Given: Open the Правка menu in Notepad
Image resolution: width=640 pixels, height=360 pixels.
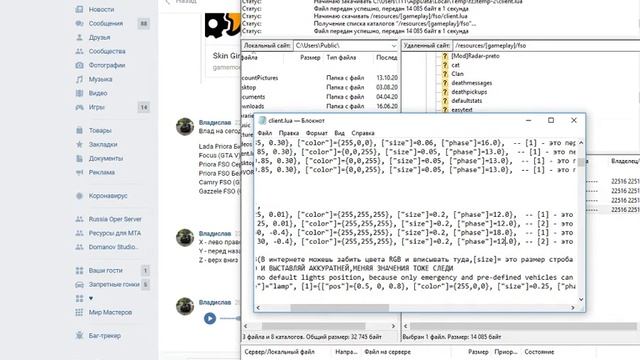Looking at the screenshot, I should click(289, 133).
